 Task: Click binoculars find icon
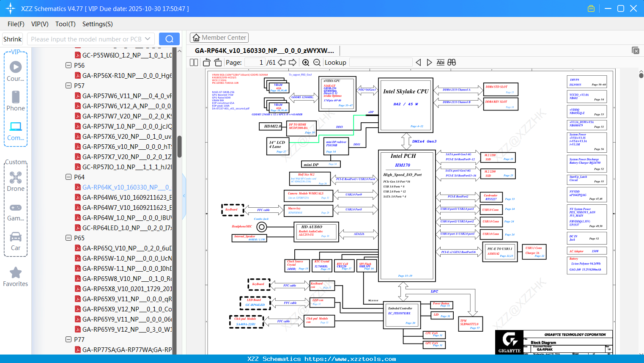click(452, 63)
